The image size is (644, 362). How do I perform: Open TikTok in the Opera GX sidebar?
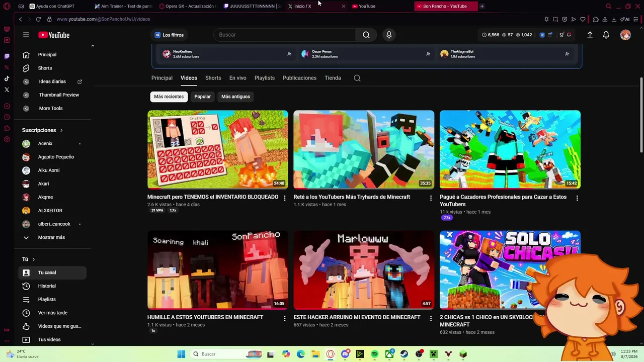7,78
